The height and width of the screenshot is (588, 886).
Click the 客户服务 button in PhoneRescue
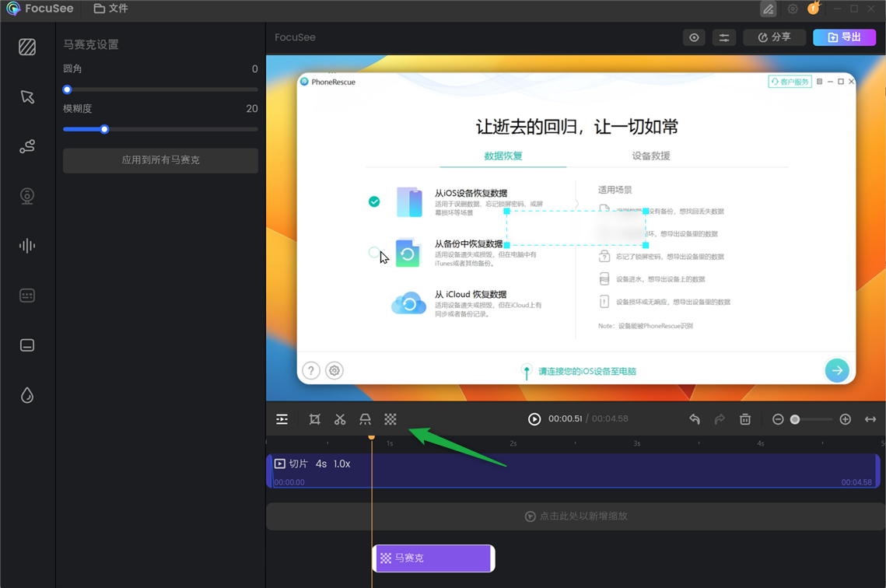point(790,82)
